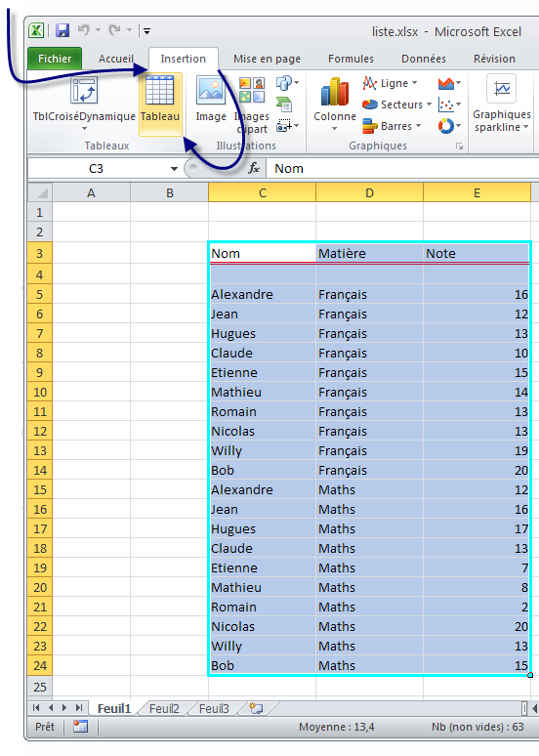Click the Nom header cell

pyautogui.click(x=263, y=254)
